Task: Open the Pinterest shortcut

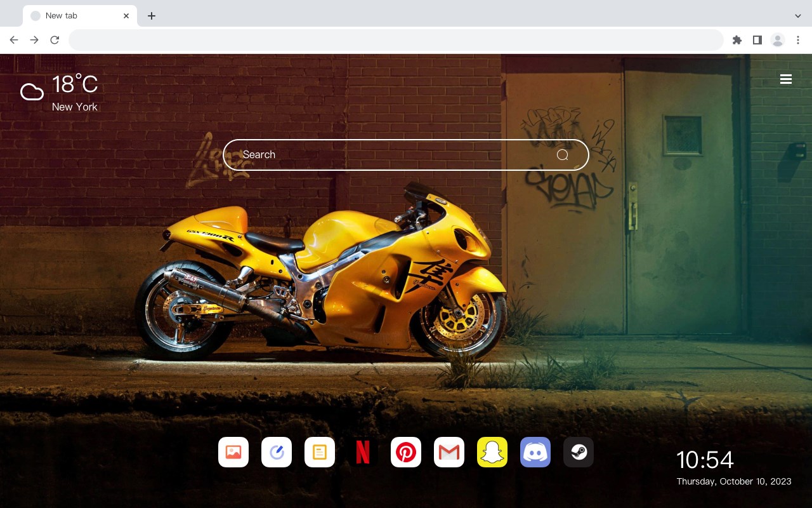Action: click(406, 452)
